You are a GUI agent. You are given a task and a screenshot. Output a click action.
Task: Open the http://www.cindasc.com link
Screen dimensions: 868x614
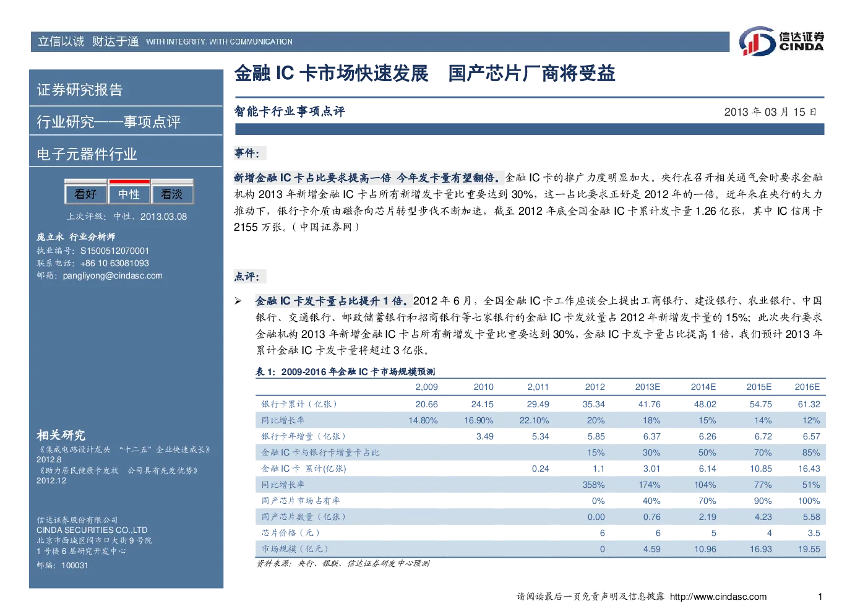point(718,597)
